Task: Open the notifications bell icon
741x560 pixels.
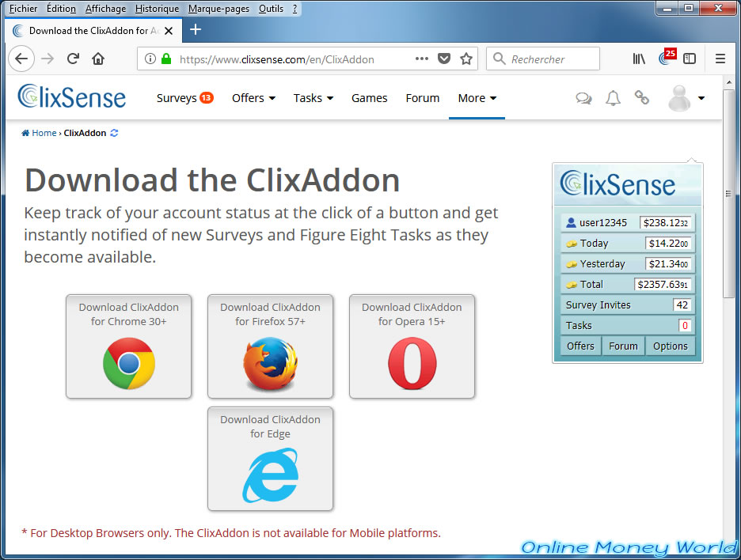Action: 613,99
